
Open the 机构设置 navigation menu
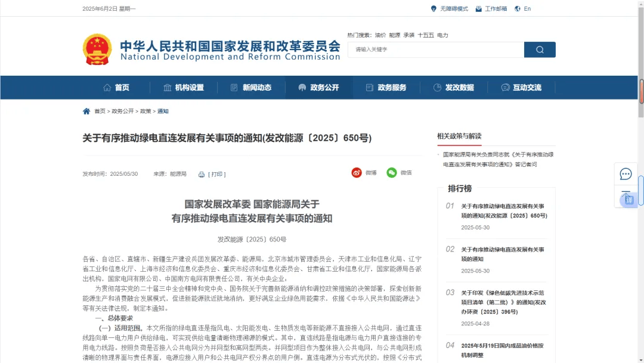[x=190, y=88]
